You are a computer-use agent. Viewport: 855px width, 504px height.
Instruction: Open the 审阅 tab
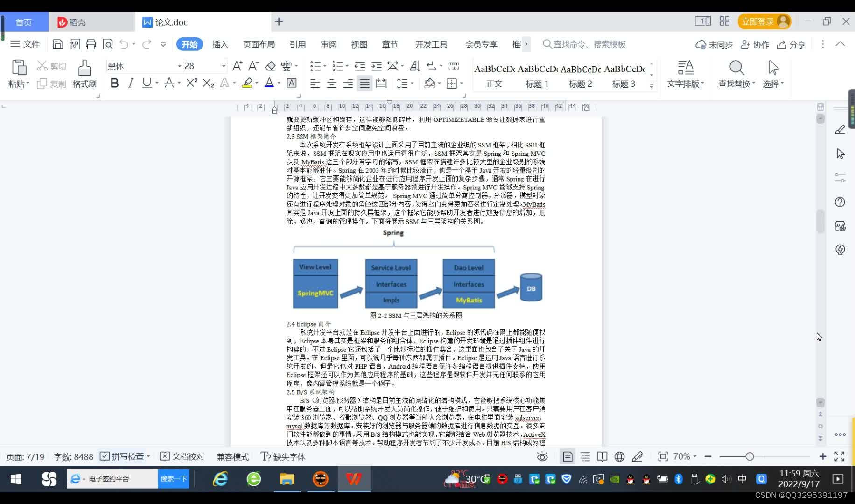[x=329, y=44]
